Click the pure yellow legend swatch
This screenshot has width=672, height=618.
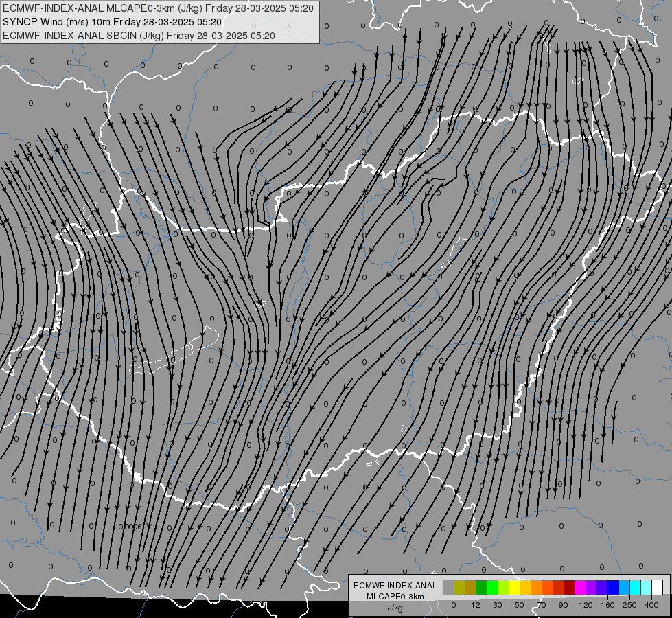click(514, 587)
